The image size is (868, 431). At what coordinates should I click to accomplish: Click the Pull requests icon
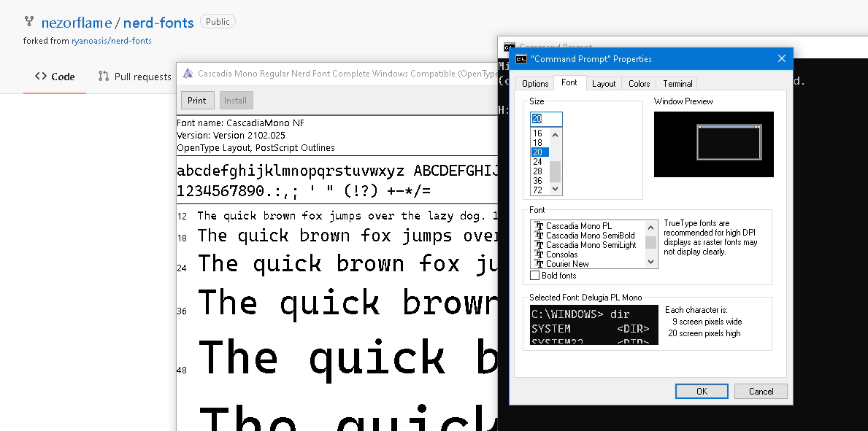104,77
